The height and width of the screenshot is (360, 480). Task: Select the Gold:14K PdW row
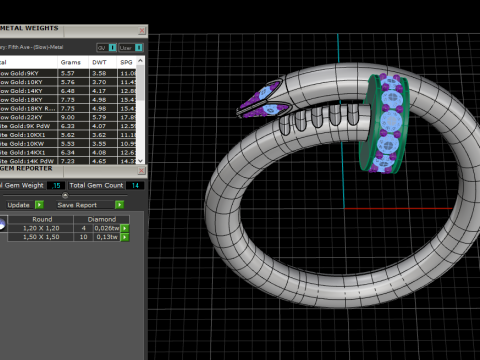click(29, 161)
